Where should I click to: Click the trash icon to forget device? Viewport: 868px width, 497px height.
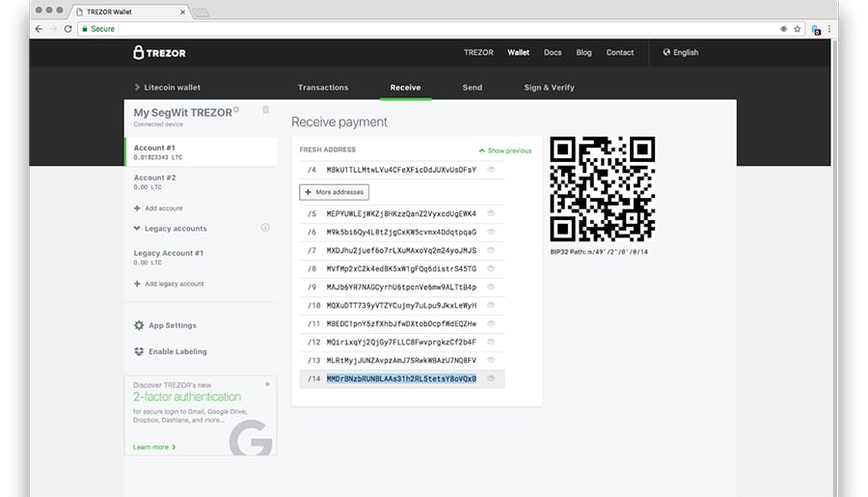[x=265, y=110]
